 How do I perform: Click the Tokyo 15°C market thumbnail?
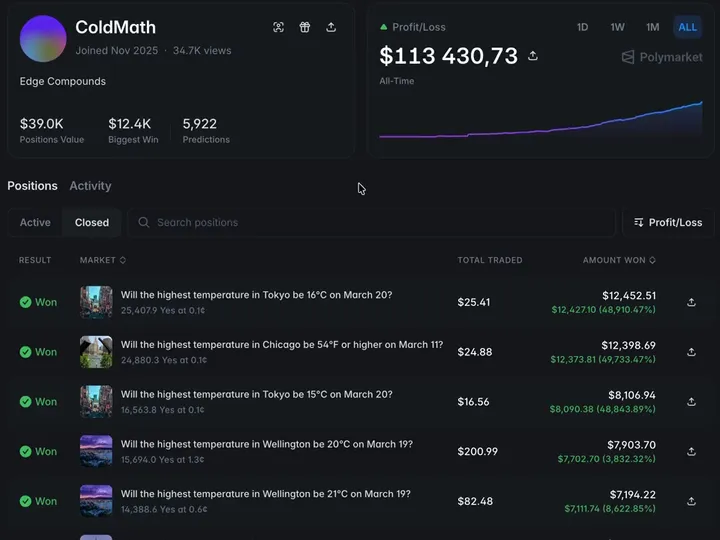click(x=96, y=402)
